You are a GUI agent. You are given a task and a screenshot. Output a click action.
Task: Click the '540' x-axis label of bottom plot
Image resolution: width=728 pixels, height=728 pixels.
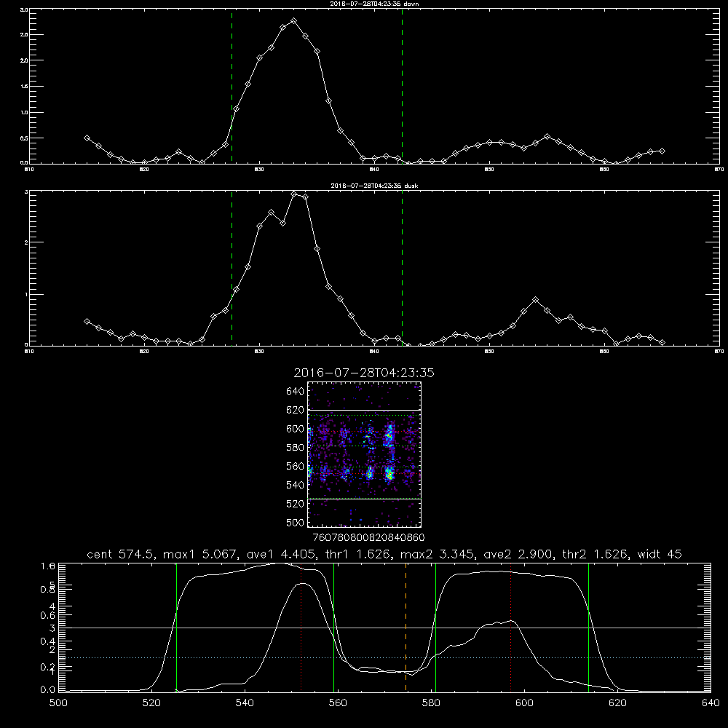tap(245, 703)
